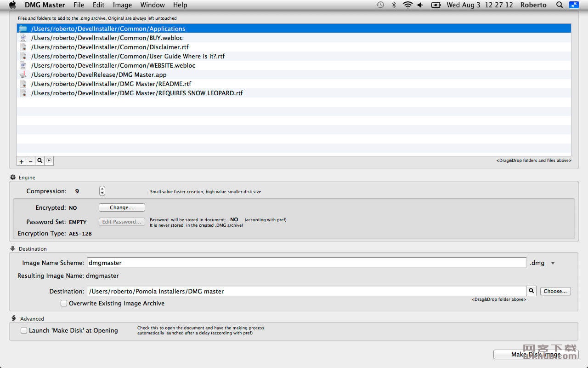Click the round arrow button below file list
Screen dimensions: 588x368
tap(49, 161)
